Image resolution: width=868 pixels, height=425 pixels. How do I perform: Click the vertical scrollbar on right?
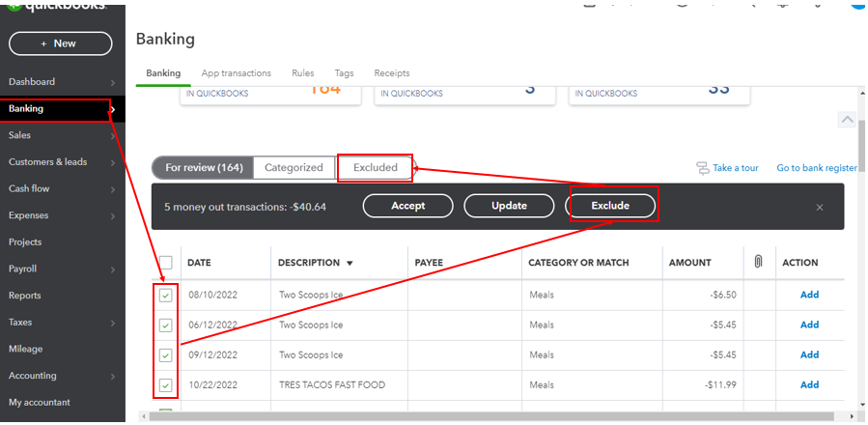pos(862,144)
